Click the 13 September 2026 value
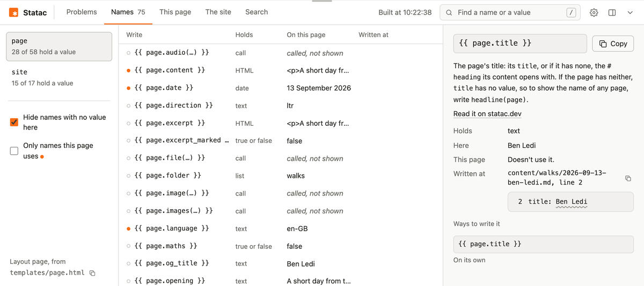 pos(319,88)
